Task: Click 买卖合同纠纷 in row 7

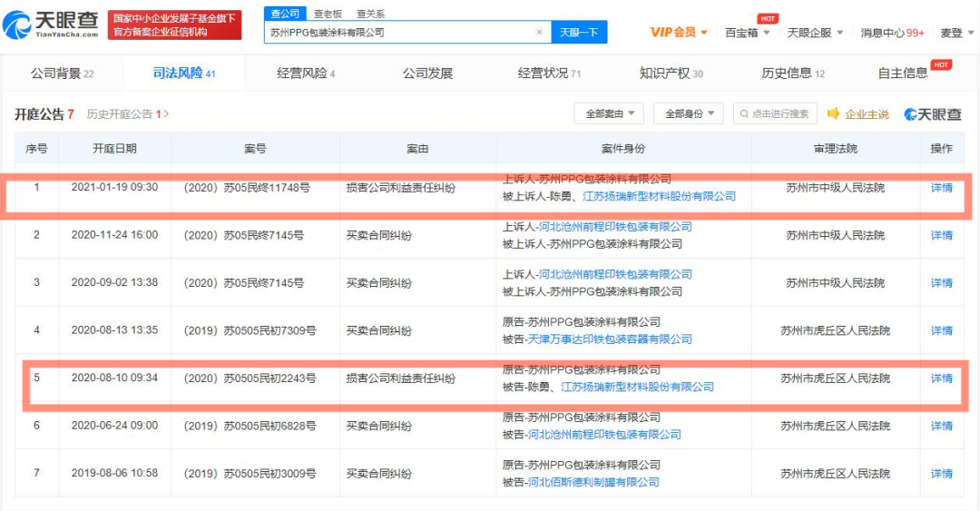Action: [x=378, y=474]
